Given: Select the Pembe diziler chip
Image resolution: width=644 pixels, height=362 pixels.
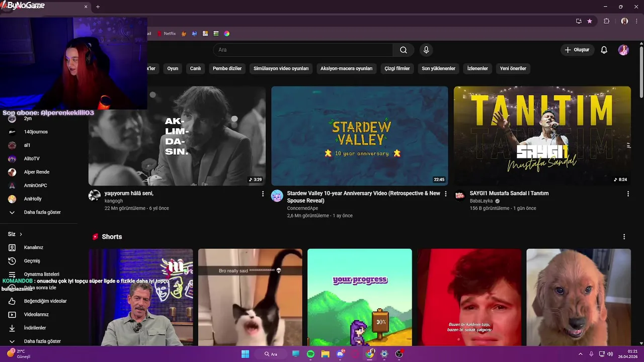Looking at the screenshot, I should pyautogui.click(x=227, y=68).
